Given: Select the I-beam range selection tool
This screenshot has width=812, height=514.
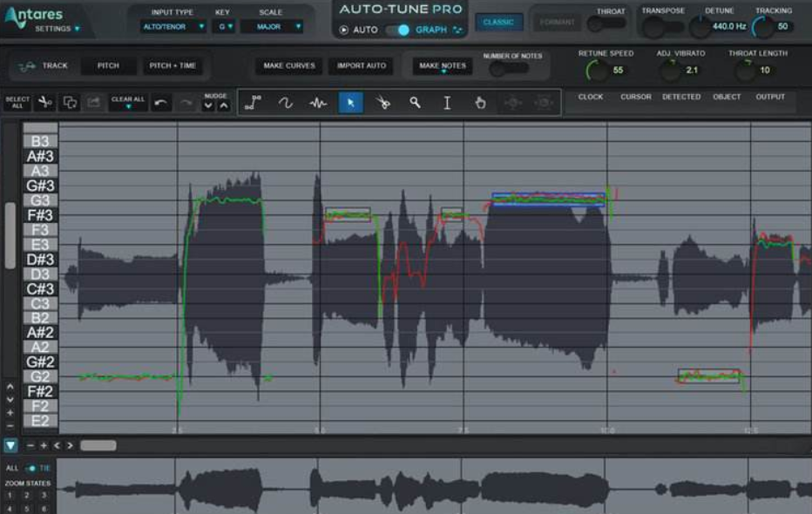Looking at the screenshot, I should [447, 103].
